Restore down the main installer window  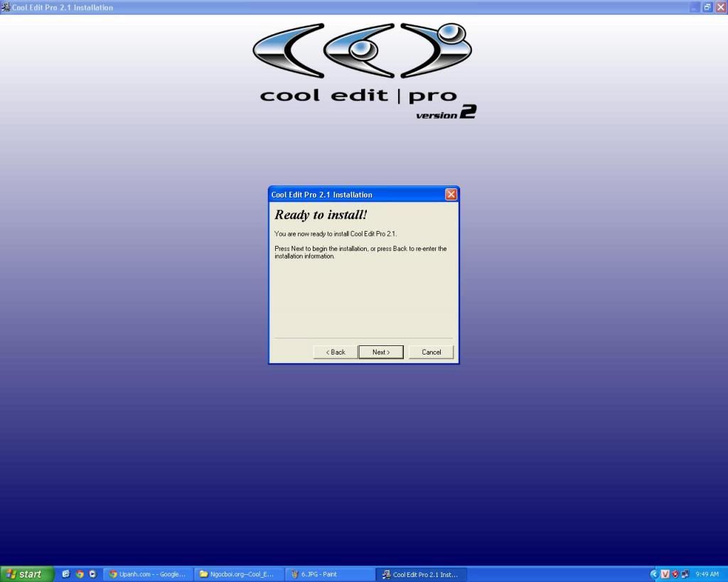pyautogui.click(x=707, y=7)
